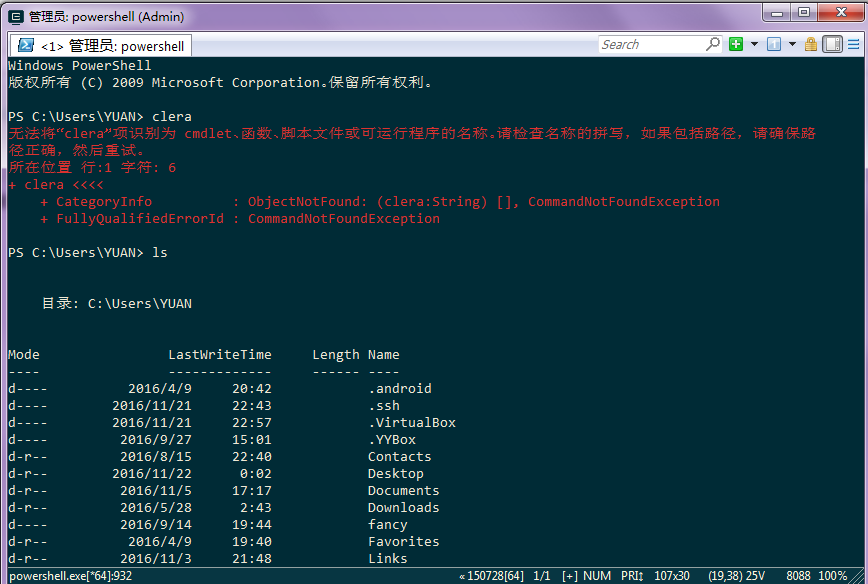This screenshot has width=868, height=584.
Task: Click the '[+]' status bar indicator
Action: [x=570, y=576]
